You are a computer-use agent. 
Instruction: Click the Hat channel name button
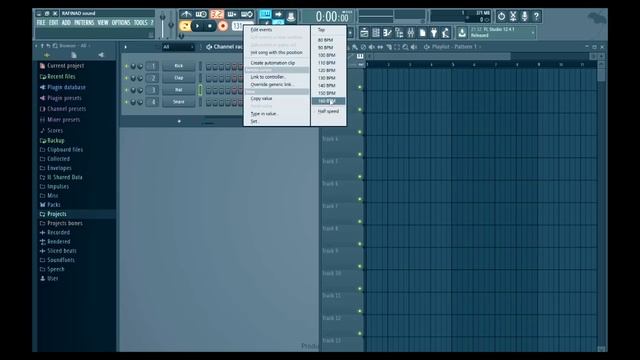(178, 90)
